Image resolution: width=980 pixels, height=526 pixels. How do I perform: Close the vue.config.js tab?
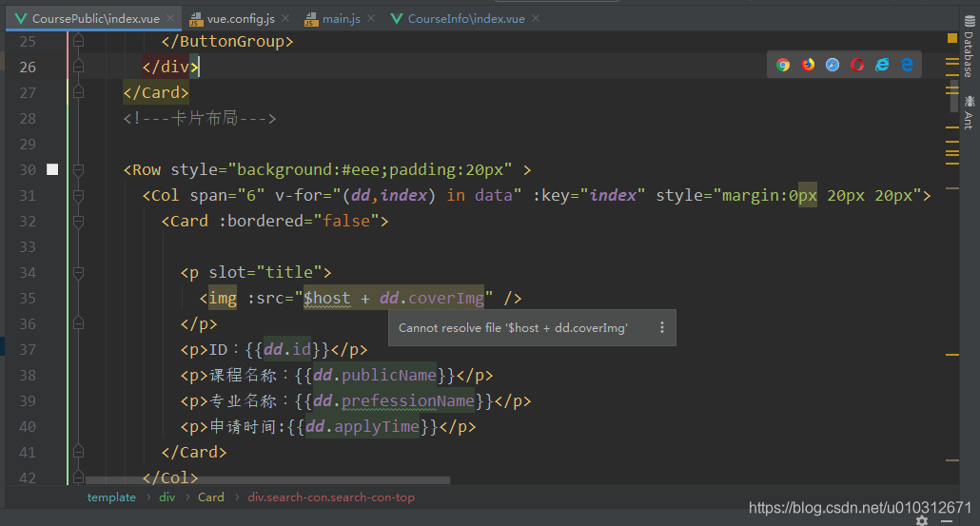[285, 19]
